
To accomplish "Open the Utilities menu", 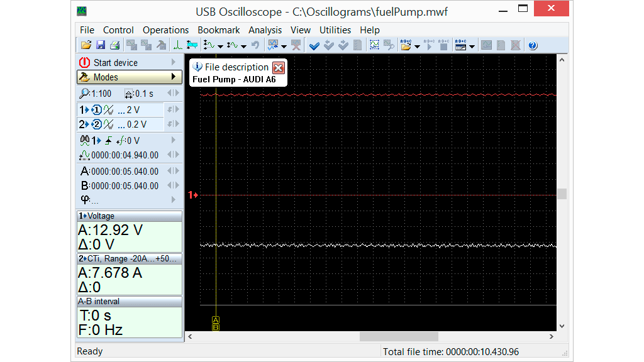I will click(x=335, y=30).
